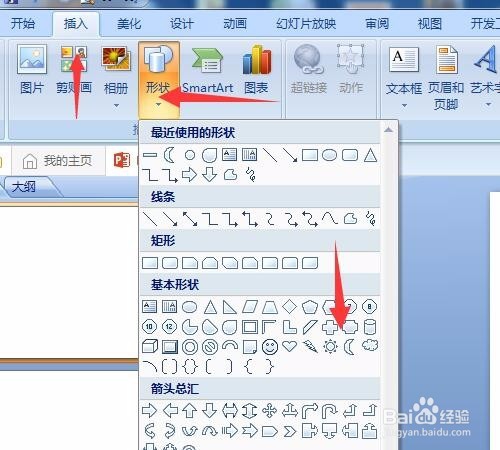The width and height of the screenshot is (500, 450).
Task: Pick the right arrow in recently used shapes
Action: click(189, 175)
